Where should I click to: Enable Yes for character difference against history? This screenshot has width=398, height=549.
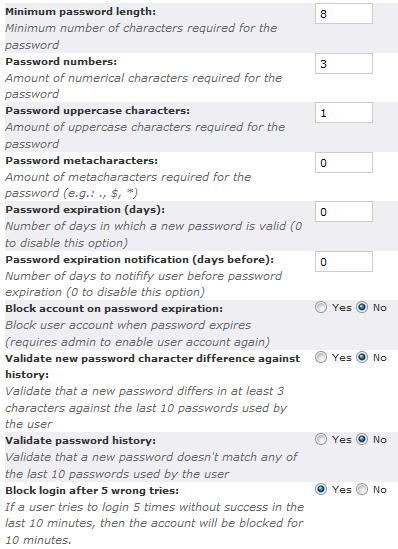click(x=321, y=357)
